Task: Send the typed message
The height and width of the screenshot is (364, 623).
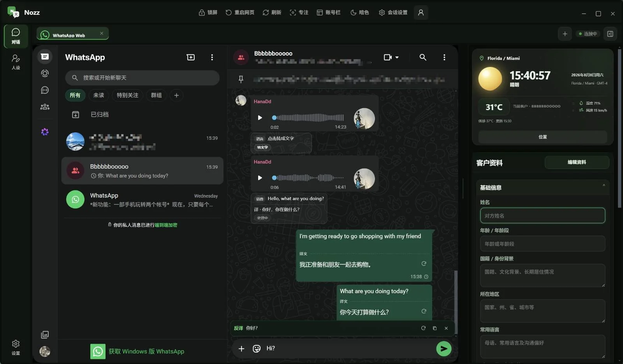Action: tap(443, 349)
